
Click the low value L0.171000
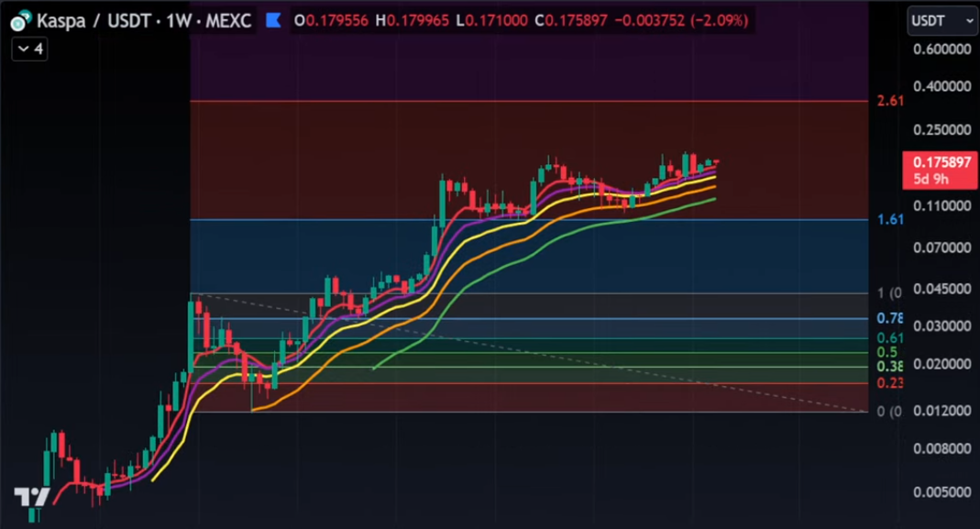point(492,21)
